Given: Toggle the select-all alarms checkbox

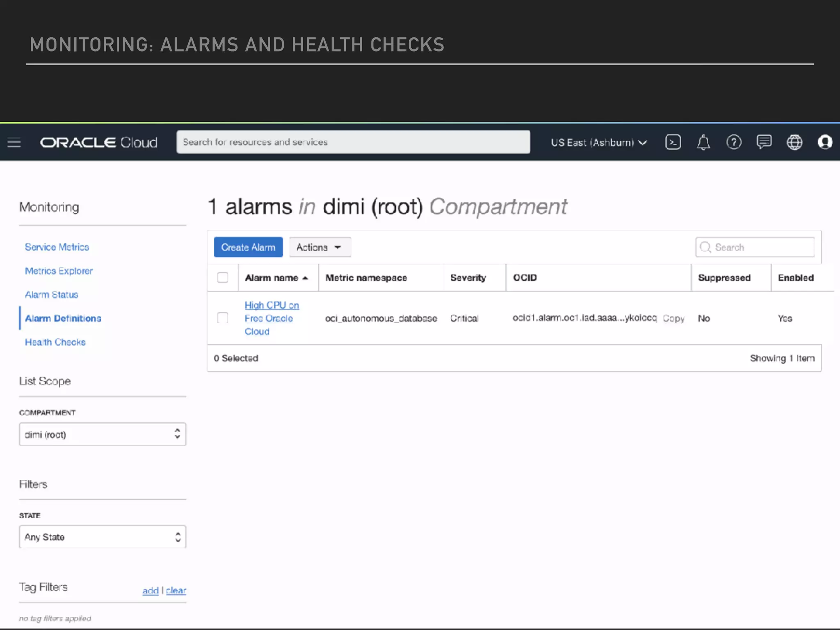Looking at the screenshot, I should pyautogui.click(x=223, y=278).
